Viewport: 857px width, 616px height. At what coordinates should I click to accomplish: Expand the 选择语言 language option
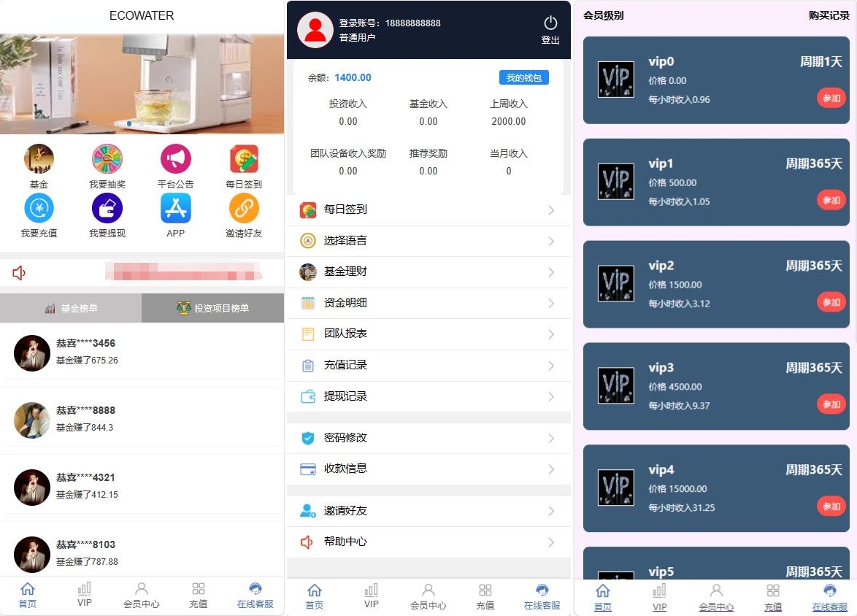coord(428,240)
